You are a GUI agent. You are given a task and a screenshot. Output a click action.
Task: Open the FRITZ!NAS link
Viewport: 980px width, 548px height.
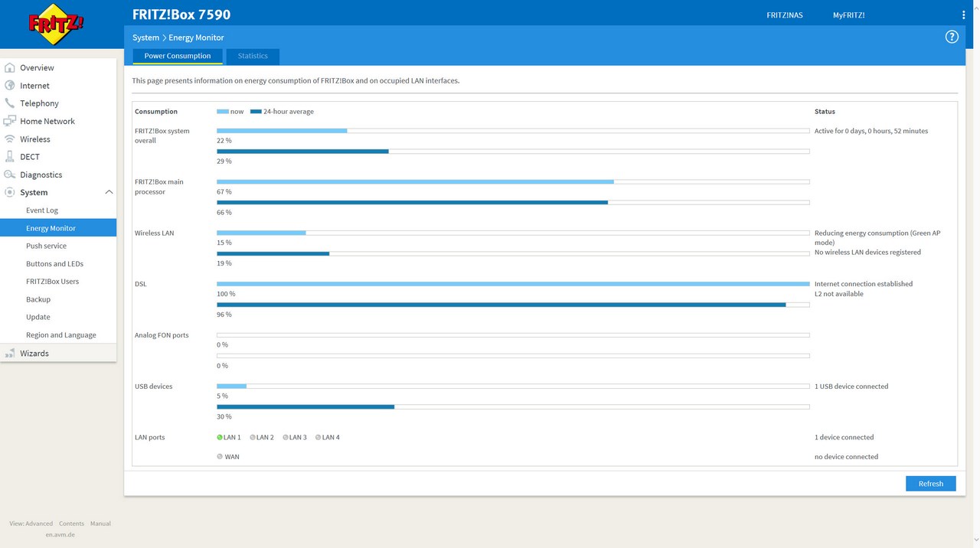pyautogui.click(x=785, y=15)
